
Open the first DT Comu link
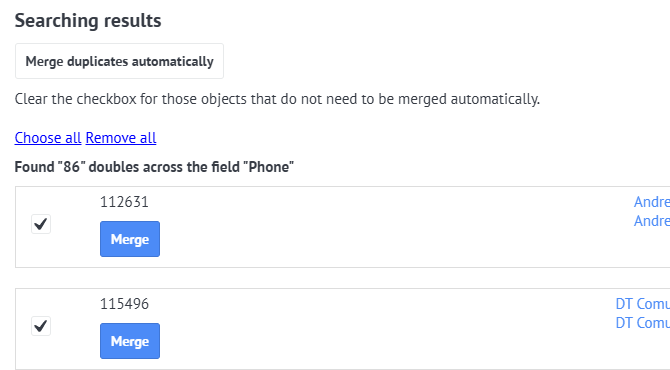(643, 304)
